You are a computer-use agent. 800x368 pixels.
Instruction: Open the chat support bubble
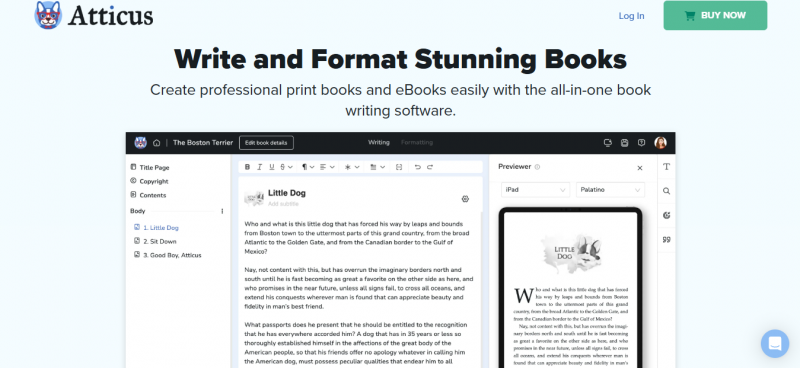pos(774,344)
